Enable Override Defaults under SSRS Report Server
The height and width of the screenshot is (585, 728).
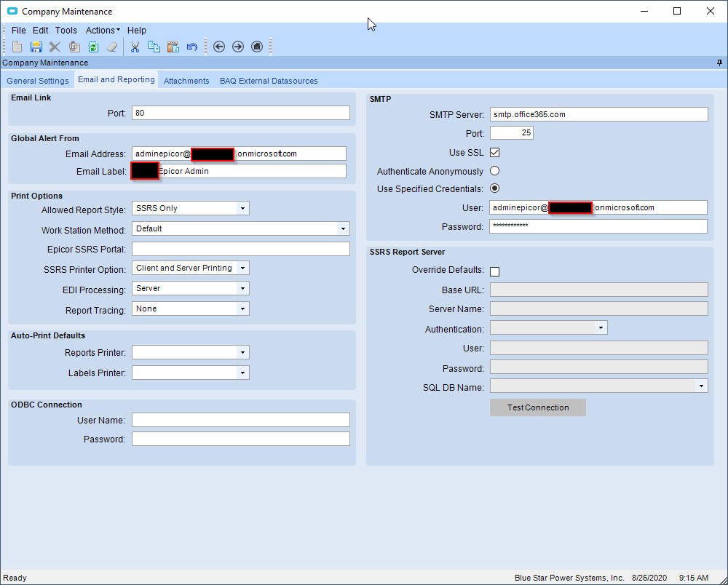coord(494,271)
